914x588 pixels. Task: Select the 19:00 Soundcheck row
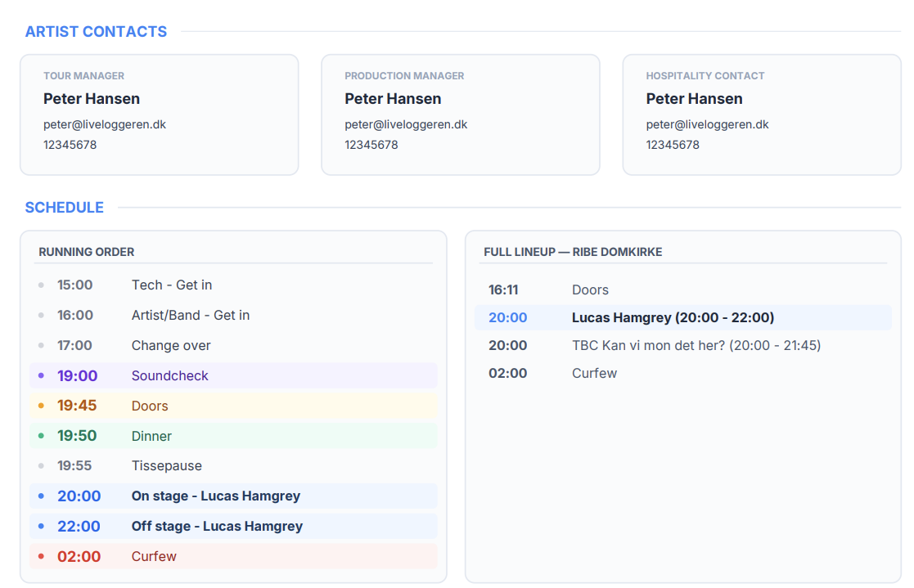click(233, 376)
